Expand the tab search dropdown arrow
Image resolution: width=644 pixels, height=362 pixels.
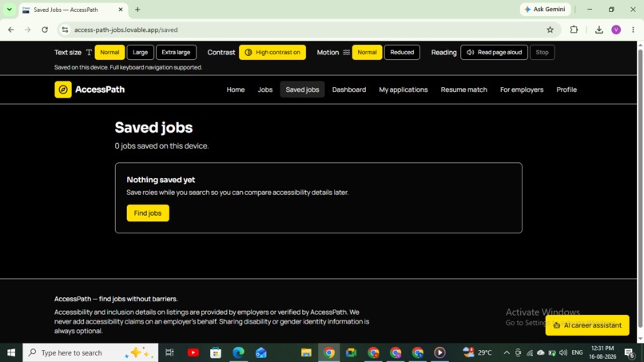(9, 10)
